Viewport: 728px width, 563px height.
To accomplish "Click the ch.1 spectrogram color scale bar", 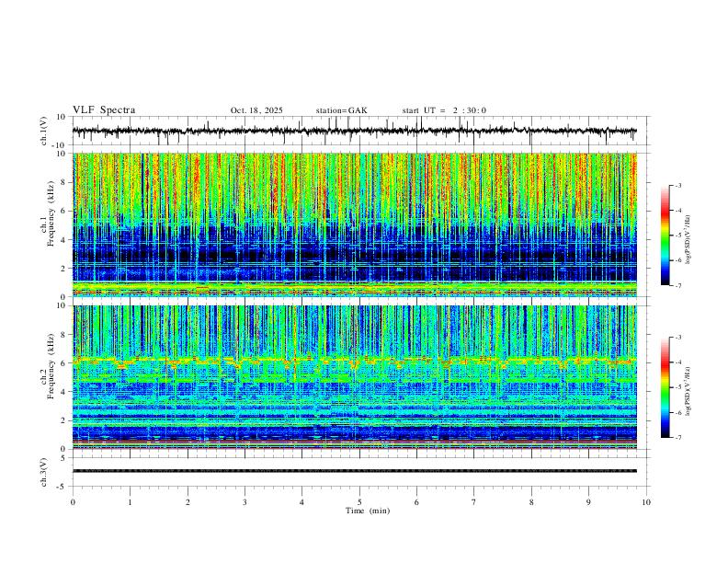I will 665,235.
